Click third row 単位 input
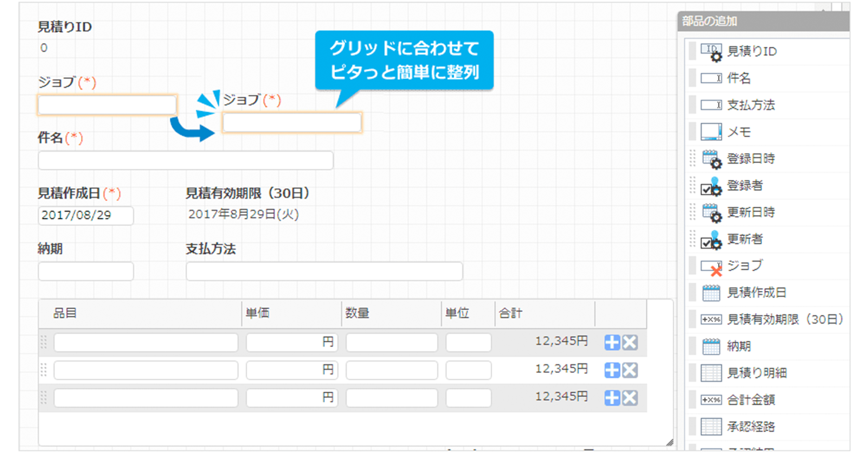 (x=468, y=398)
